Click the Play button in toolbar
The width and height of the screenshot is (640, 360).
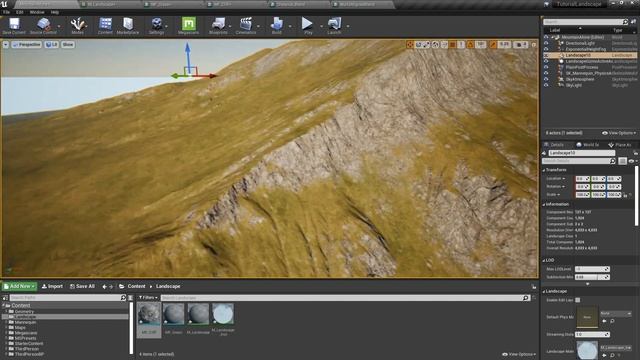pyautogui.click(x=307, y=25)
